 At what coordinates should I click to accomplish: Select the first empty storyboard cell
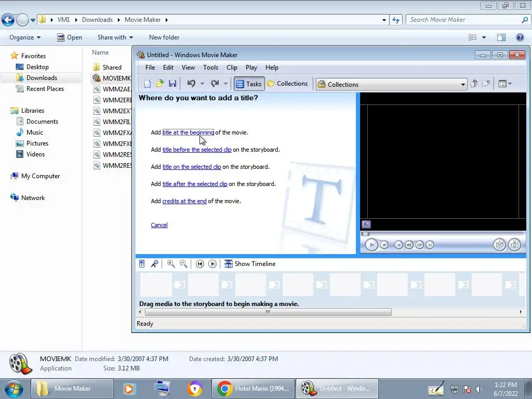click(156, 285)
